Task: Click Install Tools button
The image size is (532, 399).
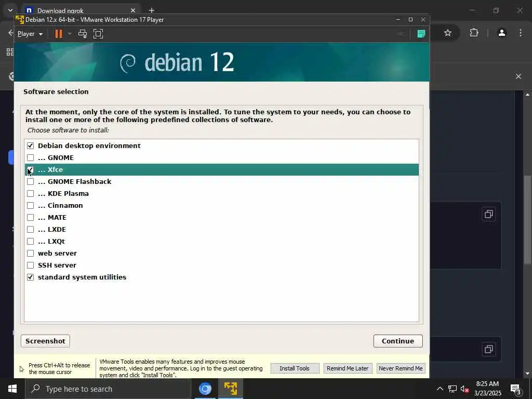Action: [x=295, y=368]
